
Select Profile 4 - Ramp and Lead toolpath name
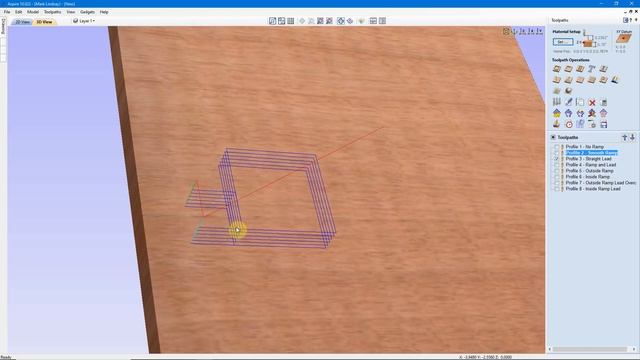click(x=591, y=165)
